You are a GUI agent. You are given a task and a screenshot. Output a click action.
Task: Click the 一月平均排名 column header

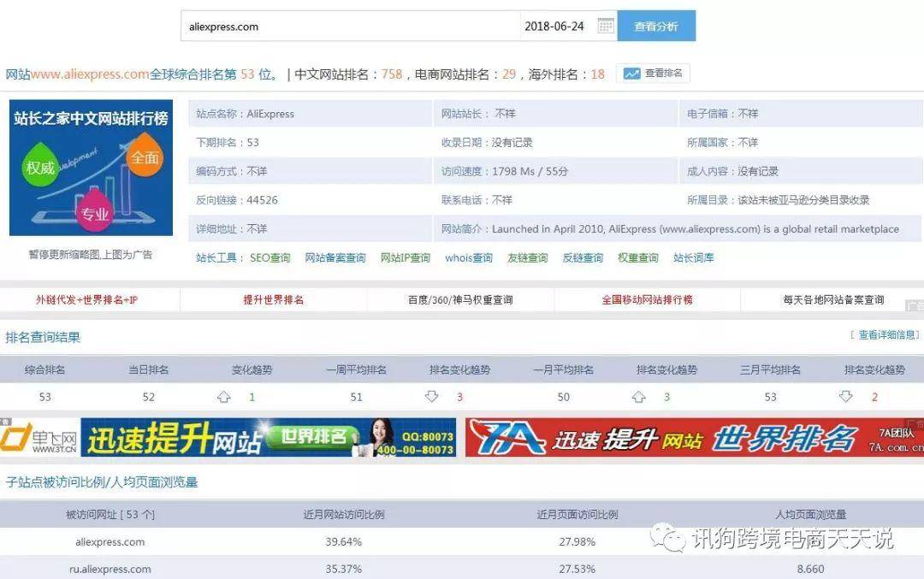(563, 370)
